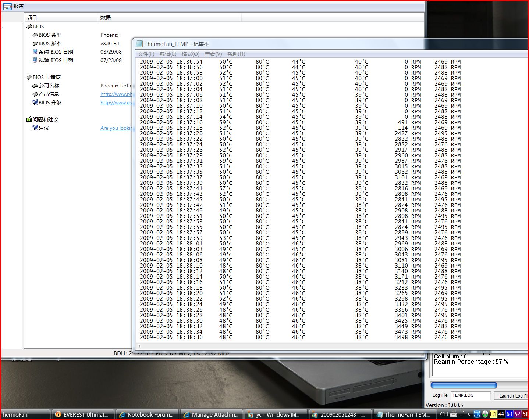The width and height of the screenshot is (529, 420).
Task: Click the blue film-strip tray icon
Action: (477, 414)
